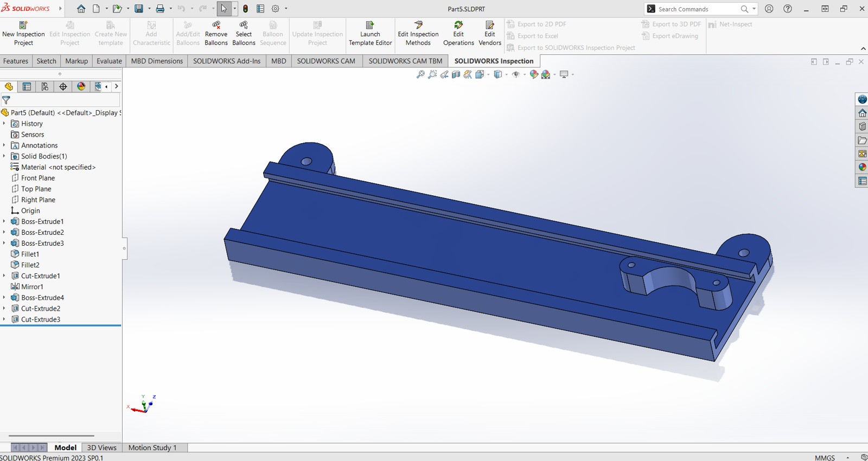Open the Options gear icon
Image resolution: width=868 pixels, height=461 pixels.
pyautogui.click(x=276, y=9)
